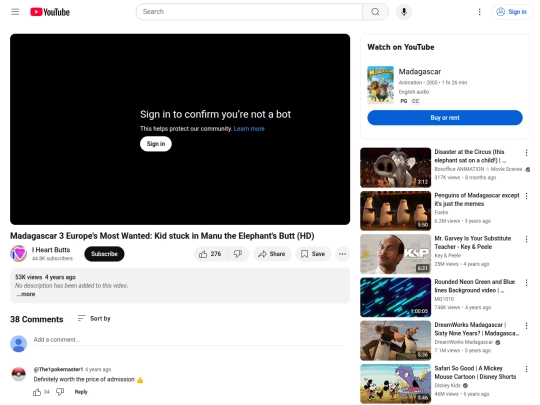Screen dimensions: 540x405
Task: Open title Penguins of Madagascar except memes
Action: 477,199
